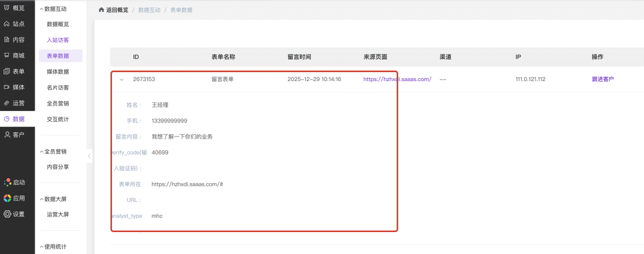
Task: Collapse the 数据互动 section
Action: tap(41, 9)
